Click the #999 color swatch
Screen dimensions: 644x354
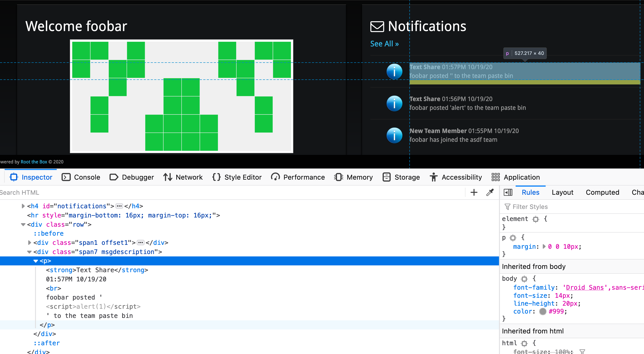pyautogui.click(x=543, y=311)
